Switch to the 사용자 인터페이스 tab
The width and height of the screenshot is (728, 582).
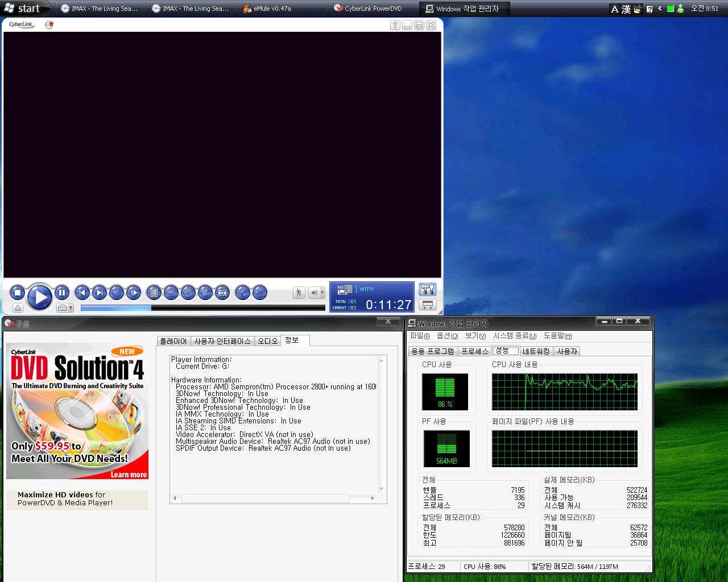pos(222,341)
